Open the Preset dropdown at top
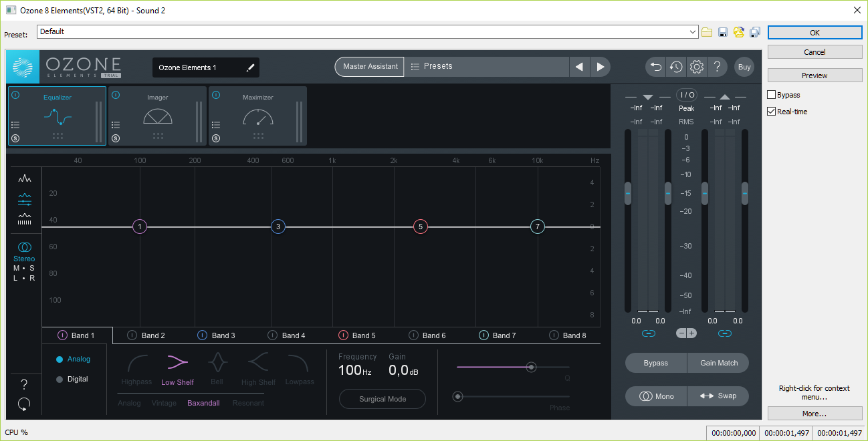The image size is (868, 441). tap(368, 31)
